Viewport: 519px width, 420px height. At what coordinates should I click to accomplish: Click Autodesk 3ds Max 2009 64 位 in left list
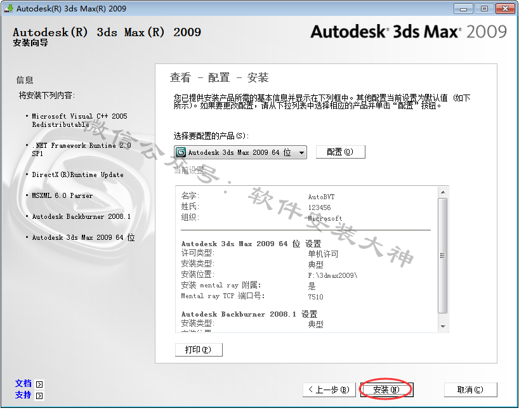point(83,237)
